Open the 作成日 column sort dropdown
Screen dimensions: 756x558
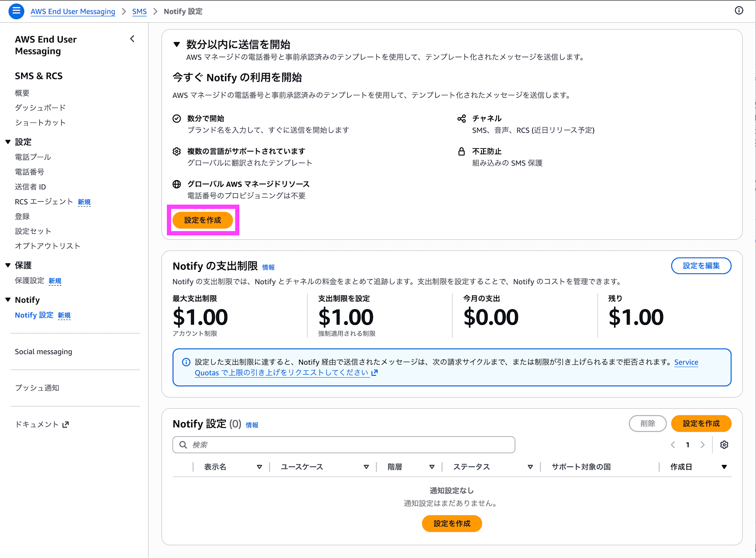pyautogui.click(x=724, y=466)
